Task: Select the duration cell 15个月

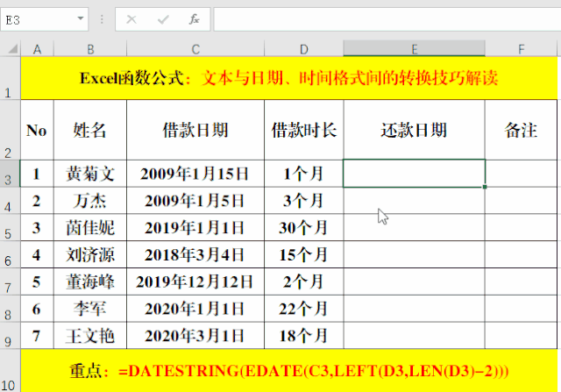Action: (x=304, y=254)
